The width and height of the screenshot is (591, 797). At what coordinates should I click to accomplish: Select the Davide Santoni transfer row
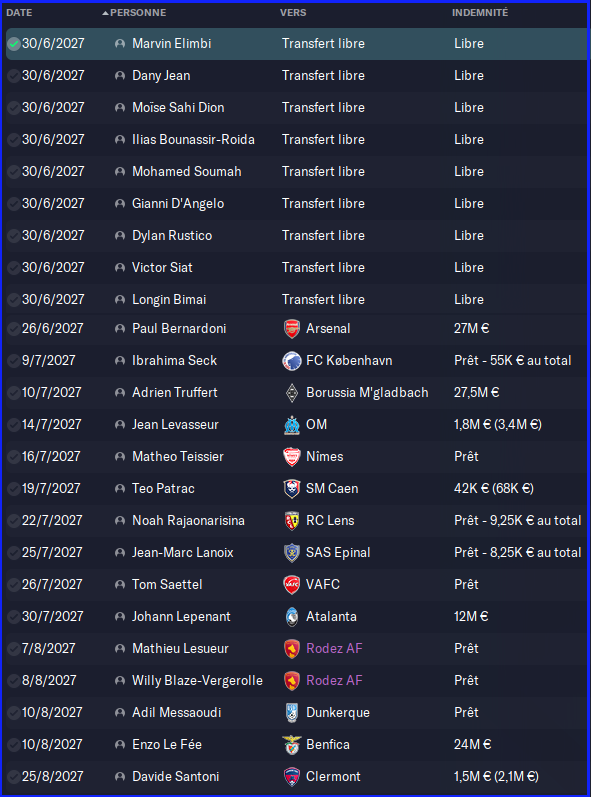295,777
